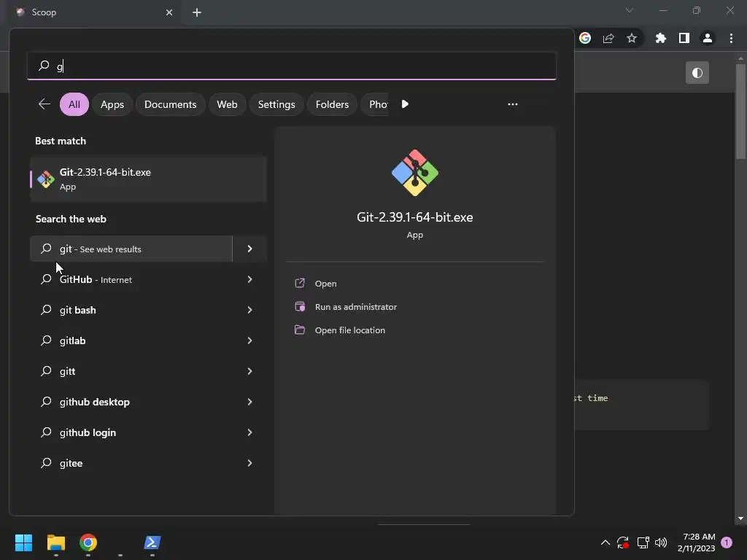Open a new Chrome tab with plus button

pos(197,12)
